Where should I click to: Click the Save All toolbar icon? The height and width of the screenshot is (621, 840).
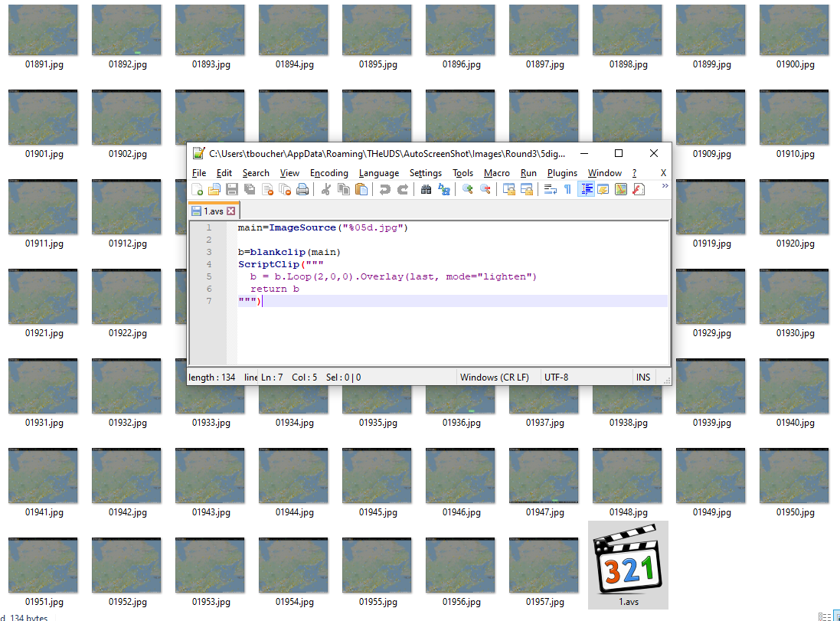click(x=250, y=189)
